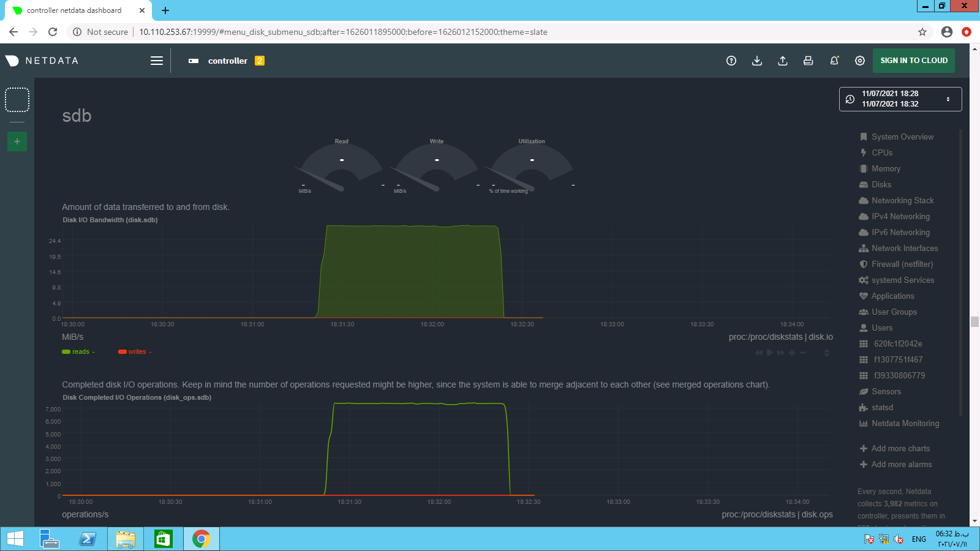Zoom out the disk.io chart
The height and width of the screenshot is (551, 980).
(x=803, y=353)
